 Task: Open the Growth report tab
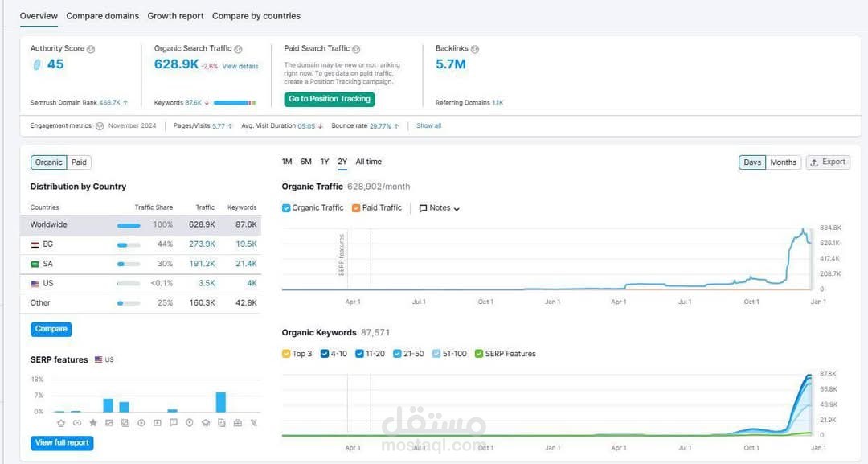click(175, 16)
